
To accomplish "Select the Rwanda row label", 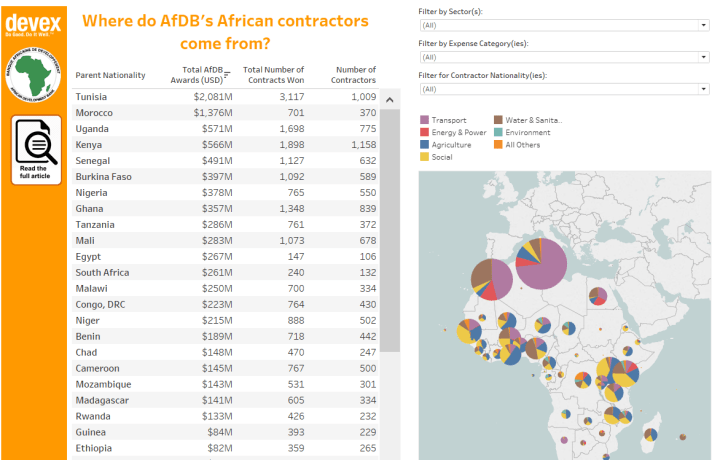I will point(93,416).
